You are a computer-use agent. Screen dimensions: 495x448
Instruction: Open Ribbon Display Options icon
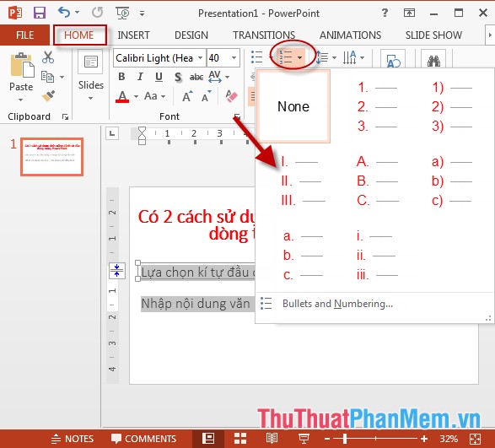click(409, 13)
